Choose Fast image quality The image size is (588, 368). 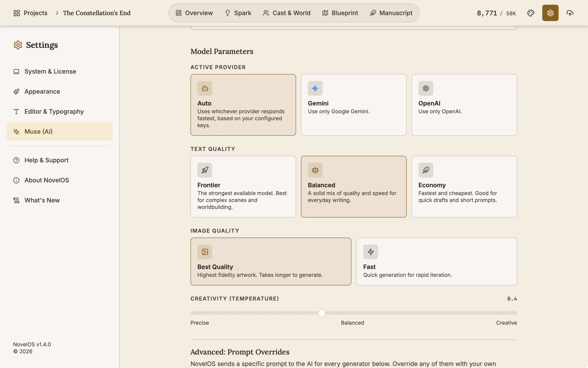tap(436, 261)
